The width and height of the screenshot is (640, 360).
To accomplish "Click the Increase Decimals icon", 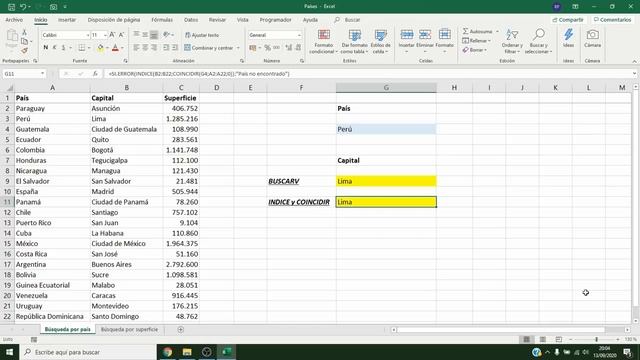I will pyautogui.click(x=289, y=48).
